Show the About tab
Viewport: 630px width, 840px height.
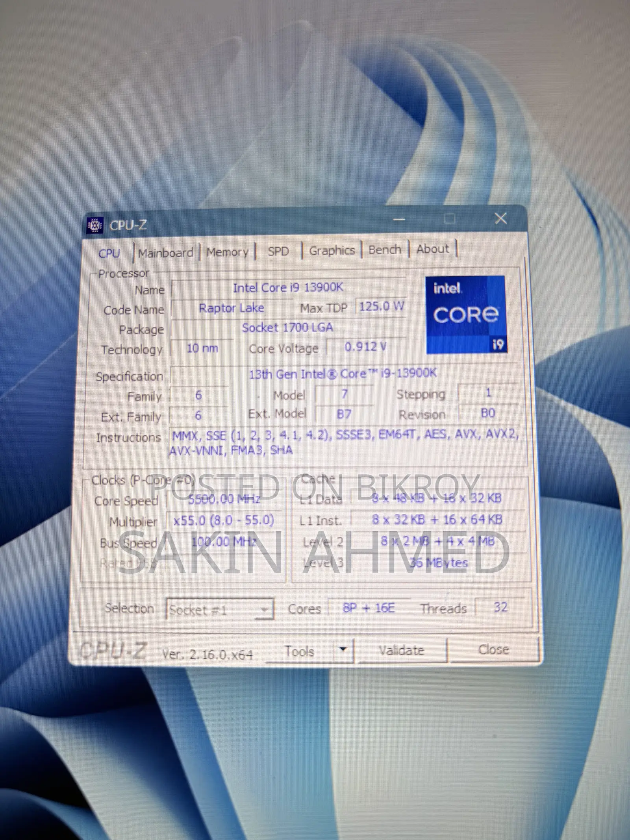pos(433,249)
